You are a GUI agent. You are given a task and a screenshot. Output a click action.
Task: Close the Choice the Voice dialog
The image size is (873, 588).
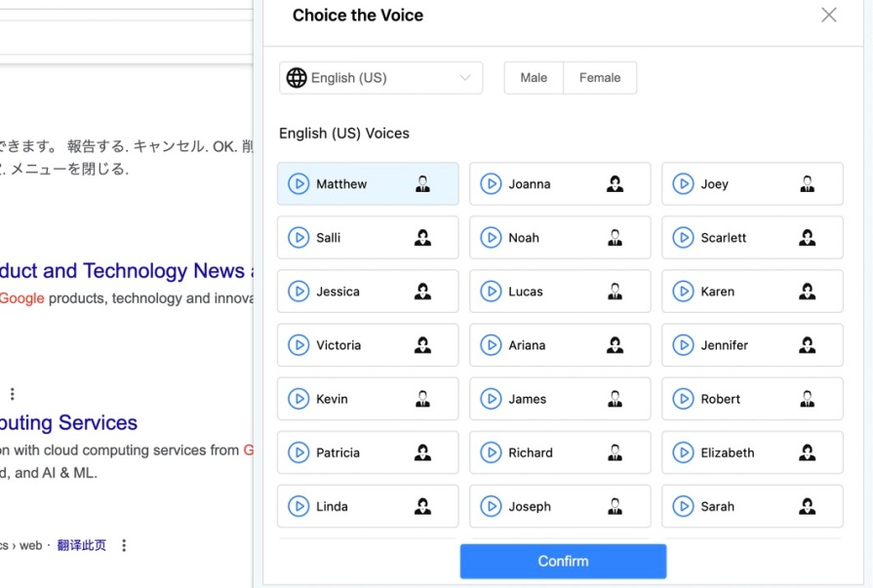pos(828,16)
